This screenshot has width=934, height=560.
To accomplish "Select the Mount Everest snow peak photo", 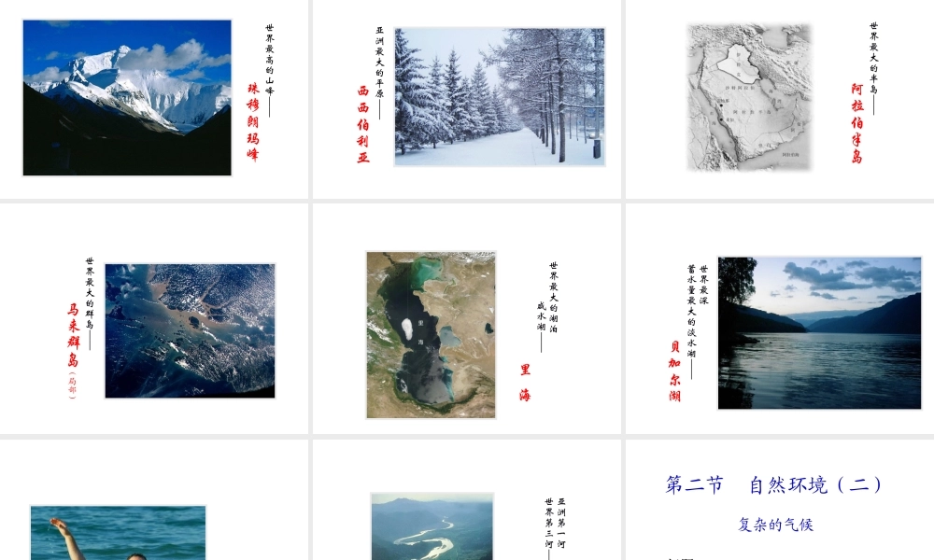I will [127, 98].
